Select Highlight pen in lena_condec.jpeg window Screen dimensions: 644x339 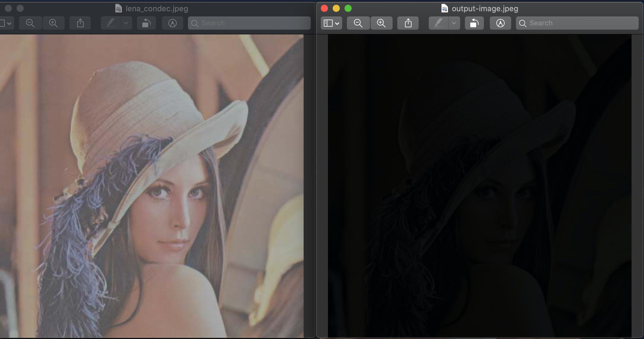point(111,23)
